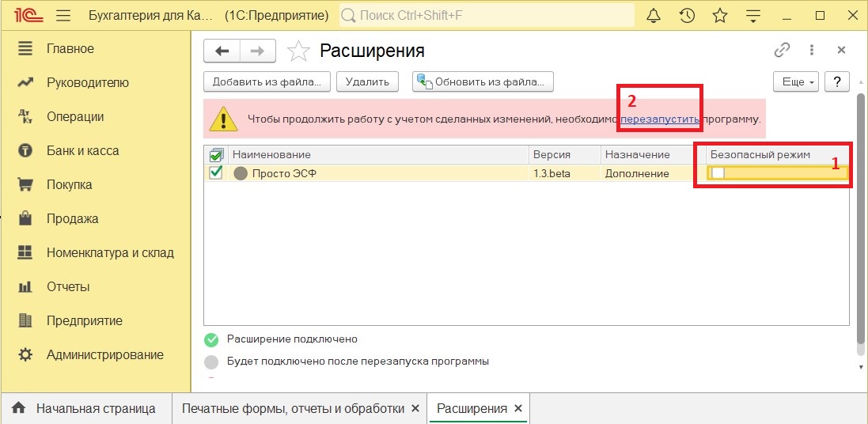This screenshot has height=424, width=868.
Task: Uncheck the Просто ЭСФ extension checkbox
Action: click(216, 172)
